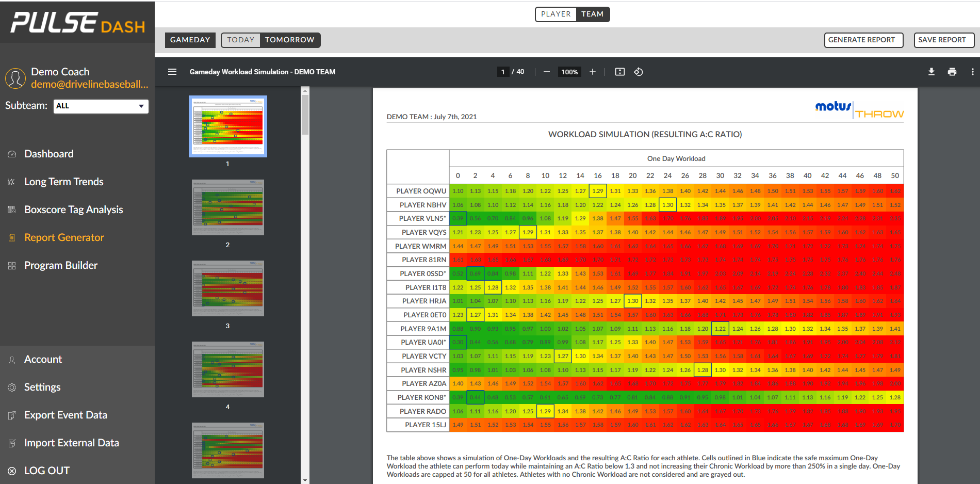Toggle the PDF sidebar hamburger menu
980x484 pixels.
pyautogui.click(x=172, y=72)
